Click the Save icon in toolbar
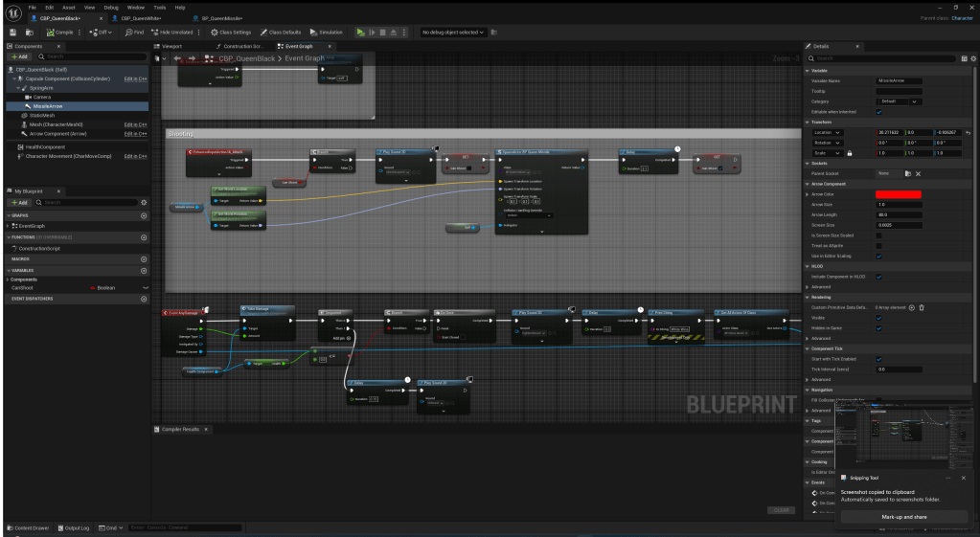Screen dimensions: 980x537 click(x=13, y=32)
